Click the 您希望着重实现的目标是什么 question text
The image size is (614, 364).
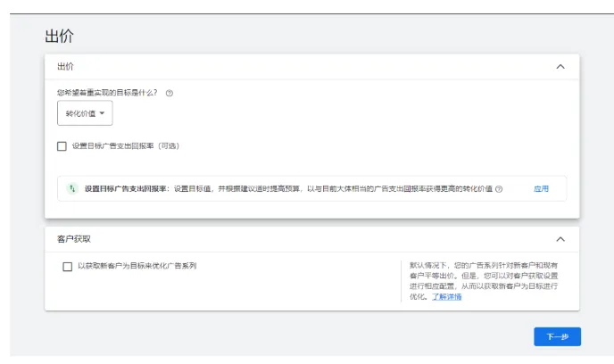click(x=107, y=93)
